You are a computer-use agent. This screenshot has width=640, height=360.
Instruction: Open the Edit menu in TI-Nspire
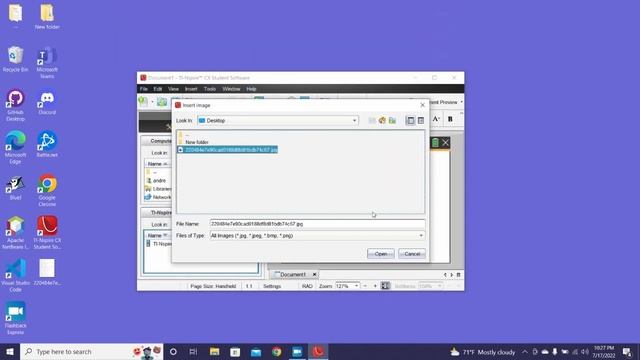coord(158,89)
